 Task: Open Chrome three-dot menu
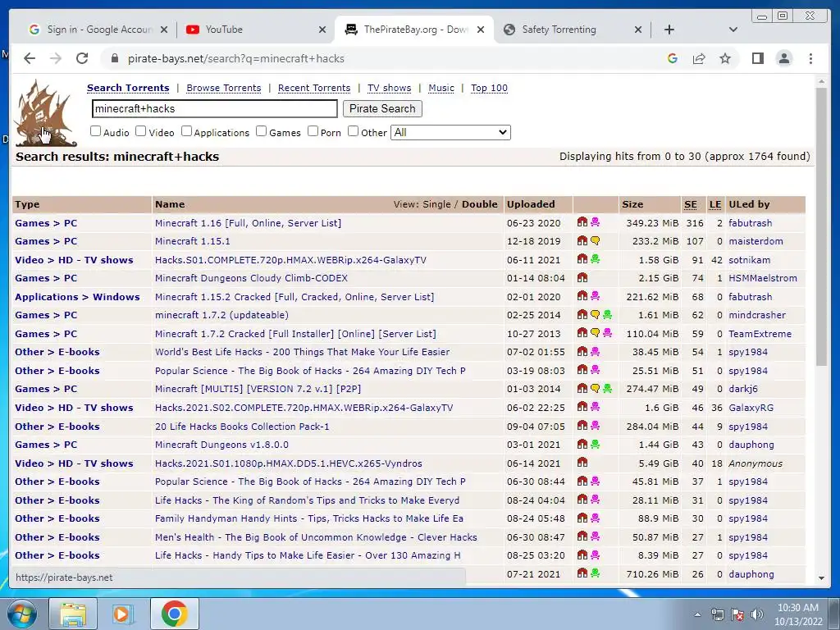810,58
